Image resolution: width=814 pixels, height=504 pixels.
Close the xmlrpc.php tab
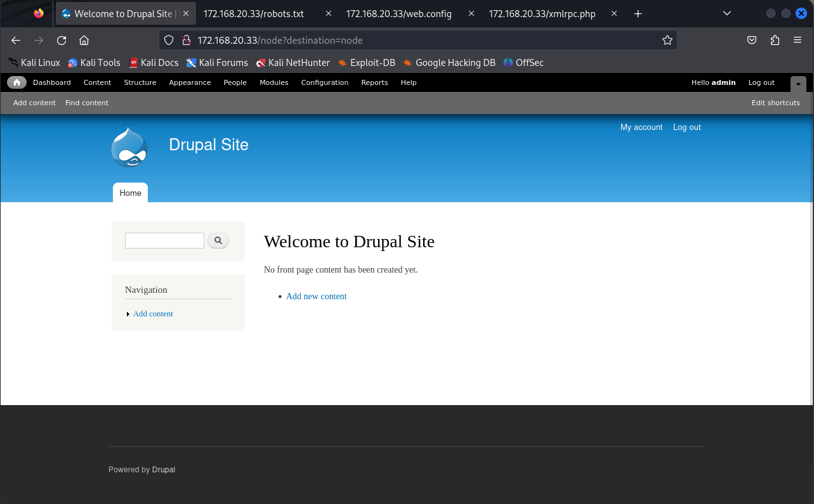(614, 13)
